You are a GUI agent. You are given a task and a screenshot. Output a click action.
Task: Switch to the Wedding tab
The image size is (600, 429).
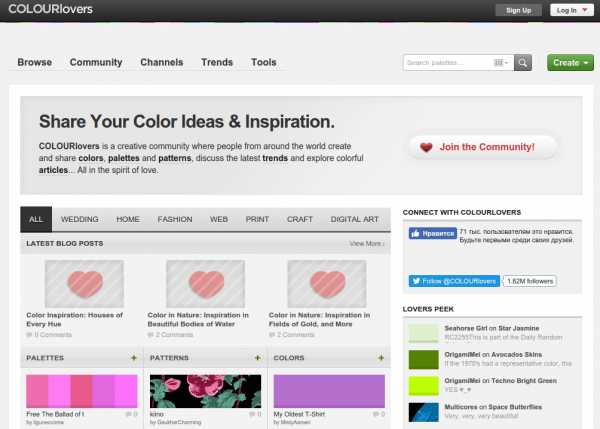(x=80, y=218)
